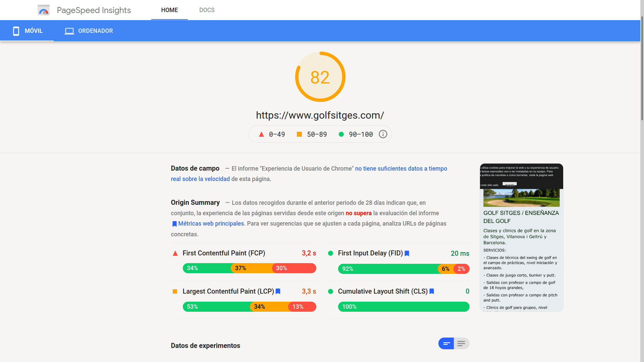Click the FID value 20 ms
The width and height of the screenshot is (644, 362).
[460, 253]
